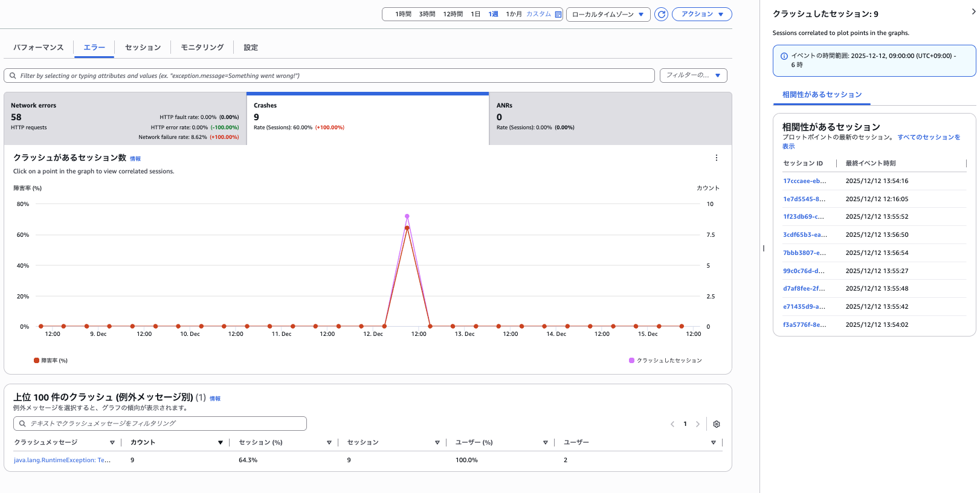Open session e71435d9-a...
This screenshot has width=980, height=493.
tap(804, 307)
